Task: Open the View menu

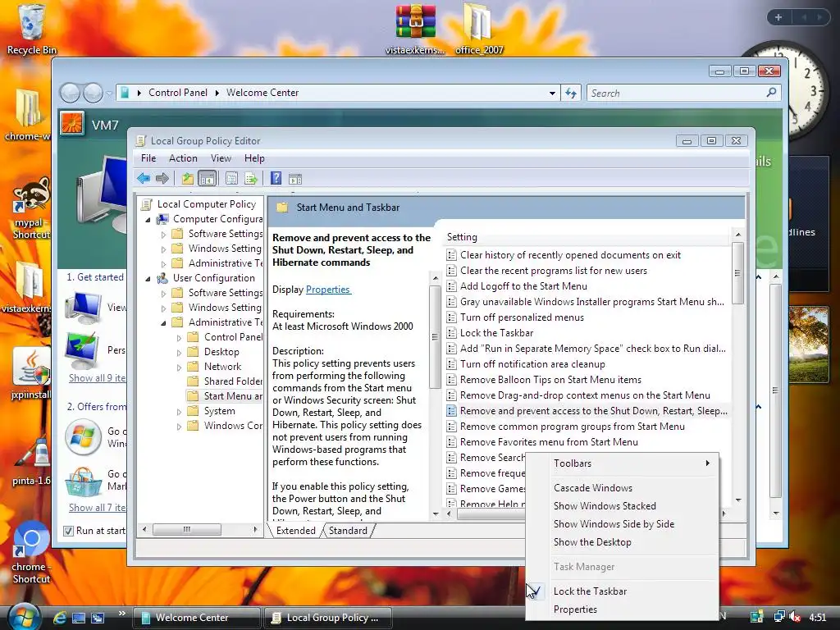Action: (x=221, y=158)
